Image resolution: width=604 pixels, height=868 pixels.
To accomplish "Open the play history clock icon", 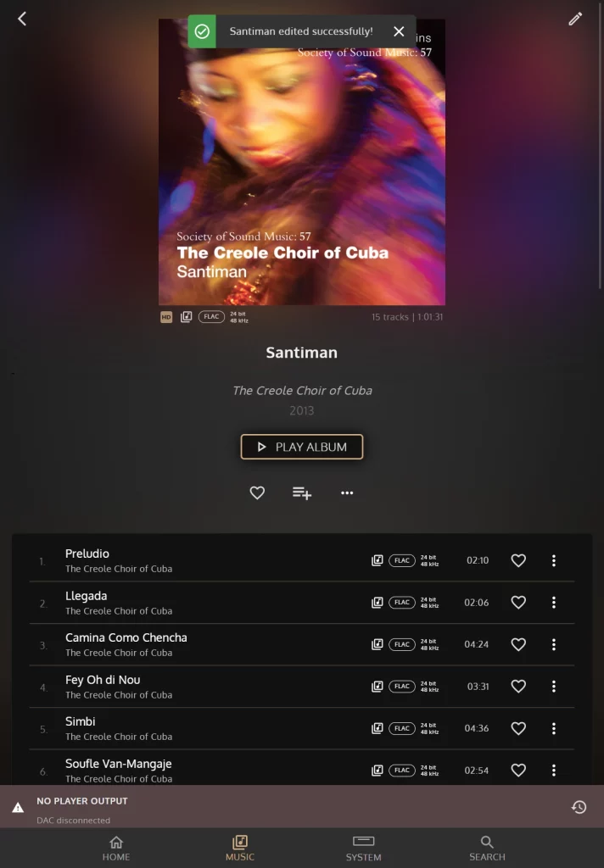I will [x=579, y=807].
